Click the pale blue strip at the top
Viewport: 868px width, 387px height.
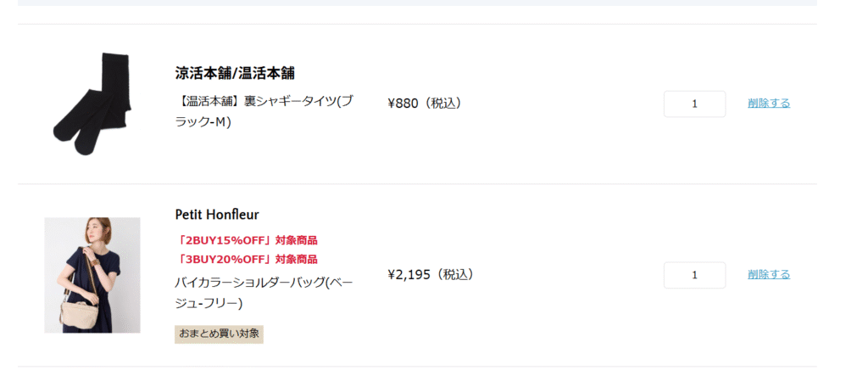(x=417, y=3)
